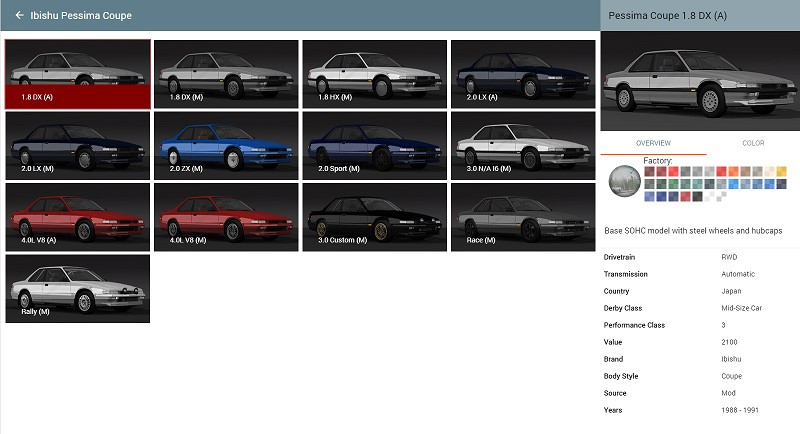Select the 2.0 LX (M) configuration
The image size is (800, 434).
coord(78,146)
